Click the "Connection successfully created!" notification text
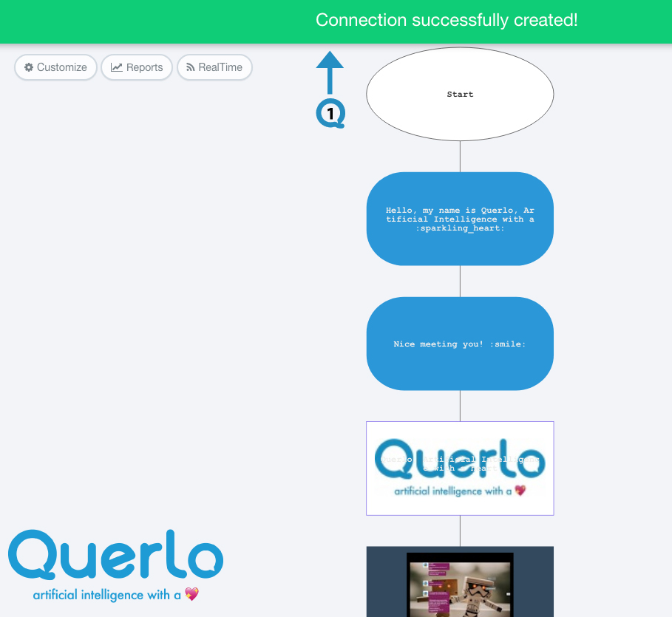 [x=447, y=20]
